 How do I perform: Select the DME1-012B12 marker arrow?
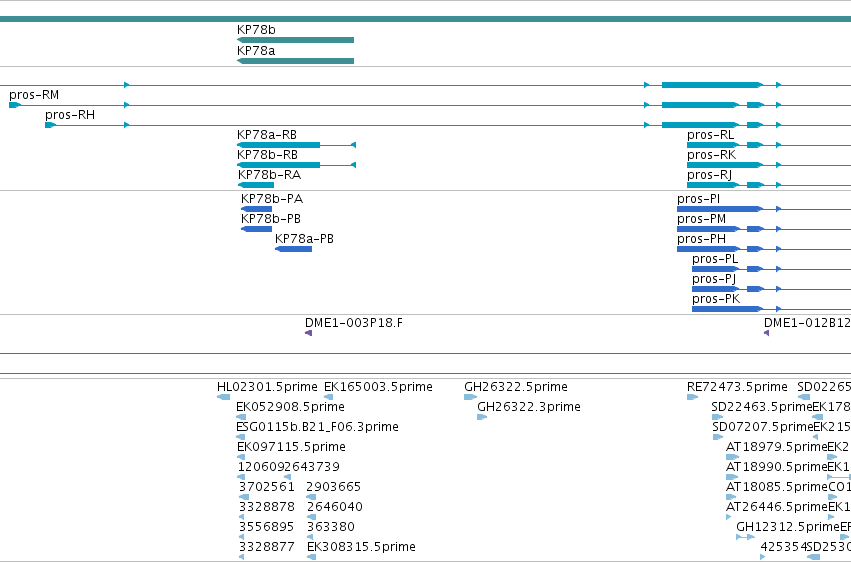point(766,333)
